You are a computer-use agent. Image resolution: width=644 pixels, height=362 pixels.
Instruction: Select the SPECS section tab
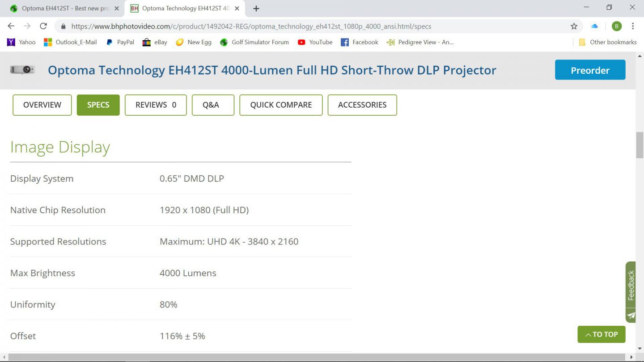(98, 105)
